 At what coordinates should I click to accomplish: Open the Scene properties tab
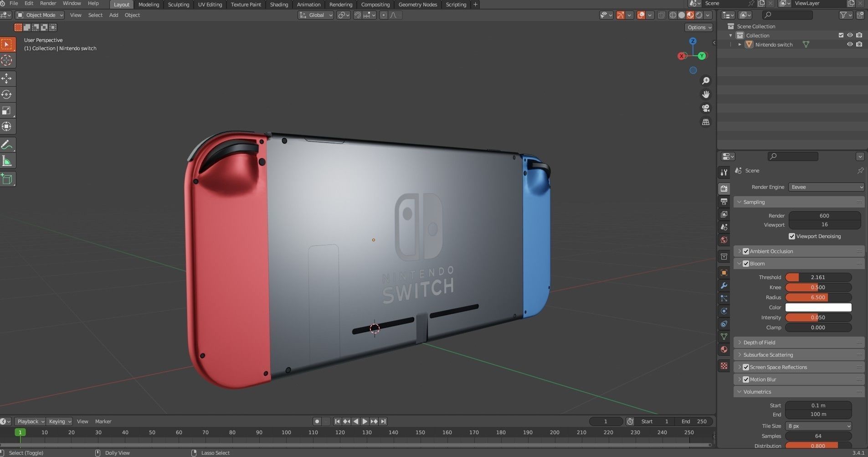[724, 227]
